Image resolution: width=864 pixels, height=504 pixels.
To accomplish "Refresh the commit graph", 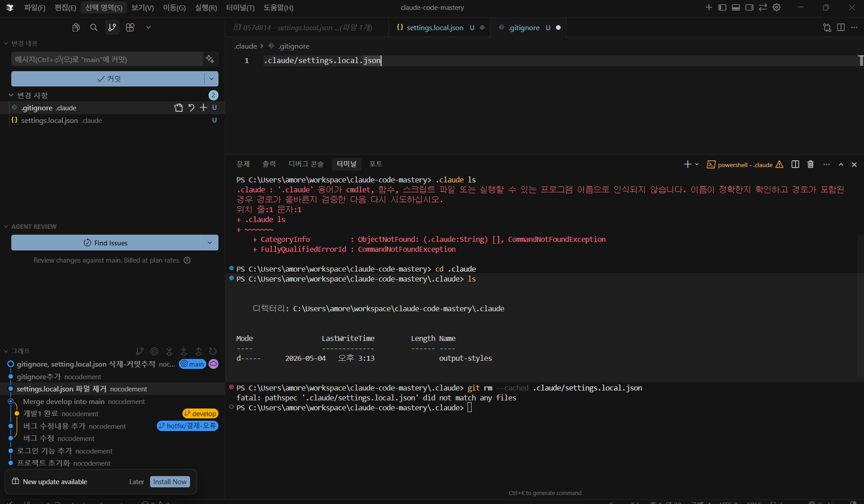I will [213, 351].
